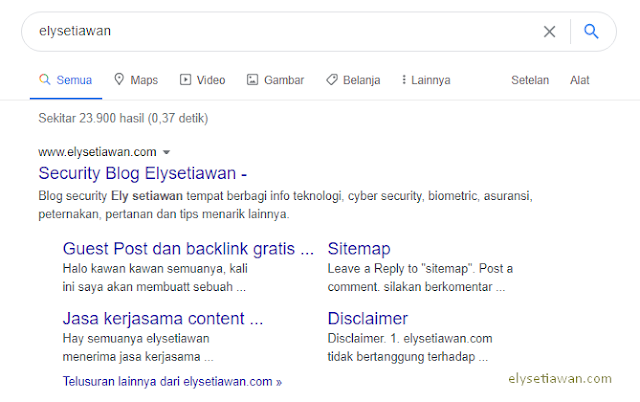
Task: Open the Alat tools option
Action: 580,80
